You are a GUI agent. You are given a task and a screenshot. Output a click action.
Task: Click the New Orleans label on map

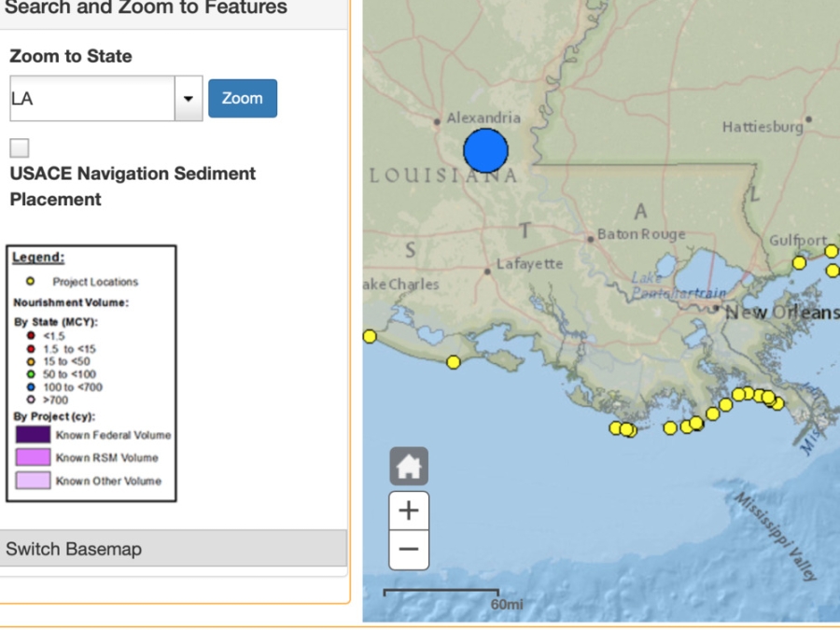[780, 313]
